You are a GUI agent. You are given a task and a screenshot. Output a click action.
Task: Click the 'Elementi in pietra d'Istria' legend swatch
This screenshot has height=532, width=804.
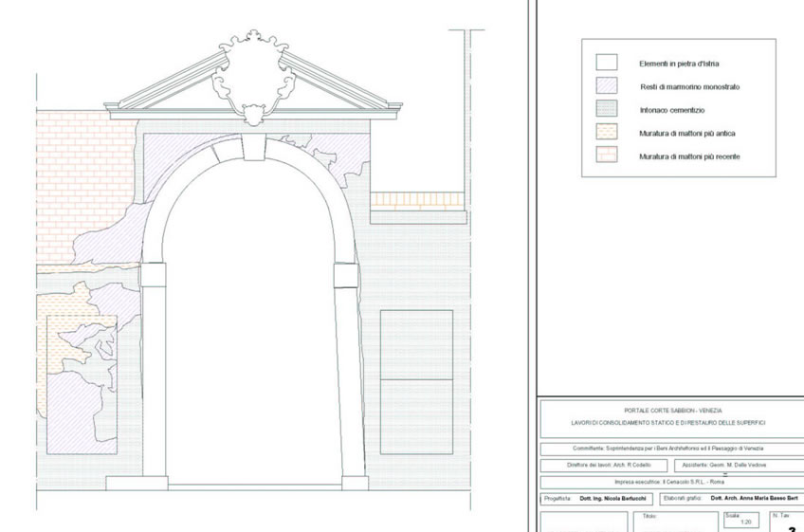tap(607, 63)
